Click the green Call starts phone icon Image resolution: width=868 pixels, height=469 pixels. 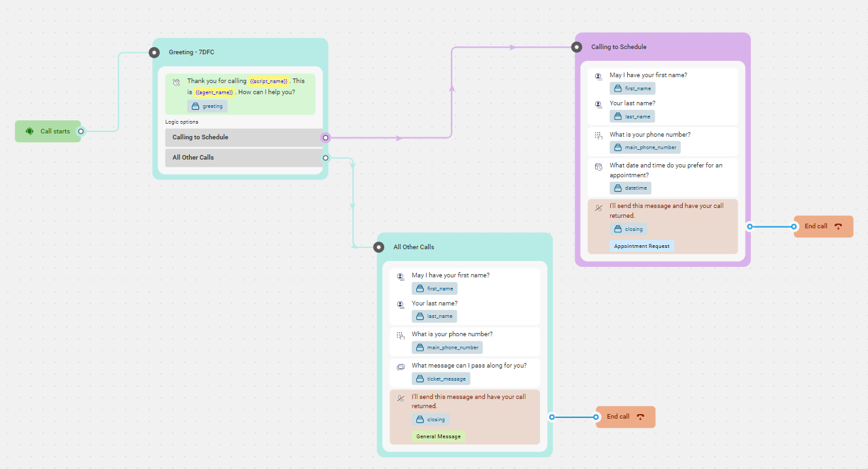[x=29, y=131]
